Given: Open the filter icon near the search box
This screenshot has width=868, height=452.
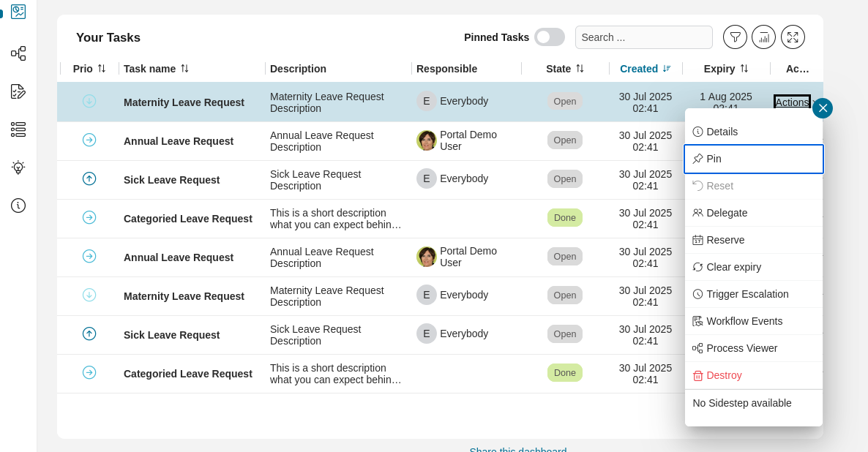Looking at the screenshot, I should (x=735, y=37).
